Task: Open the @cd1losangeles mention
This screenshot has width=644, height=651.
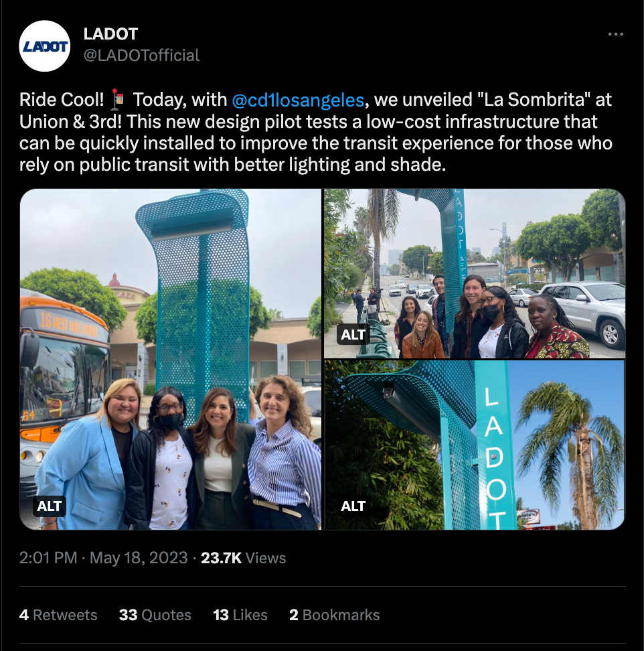Action: [298, 100]
